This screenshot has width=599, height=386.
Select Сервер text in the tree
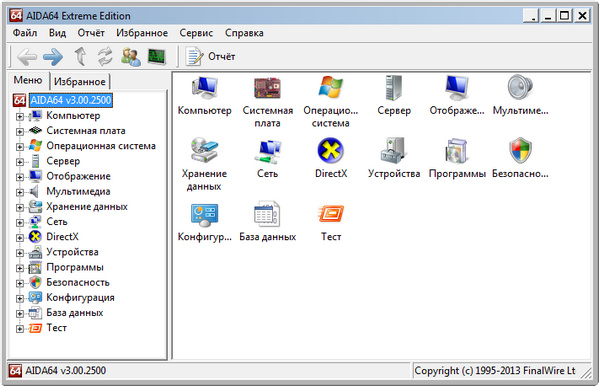[63, 161]
